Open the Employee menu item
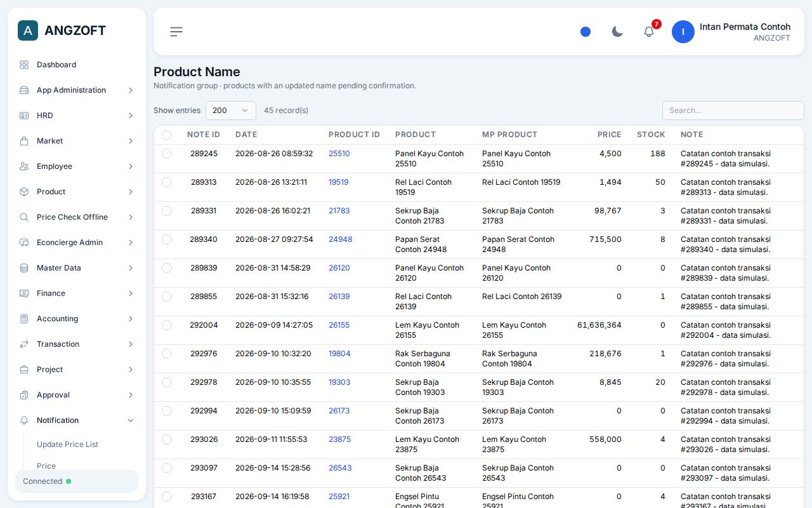812x508 pixels. click(x=77, y=166)
